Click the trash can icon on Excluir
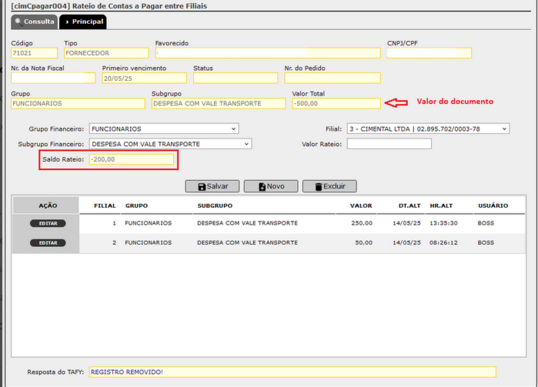This screenshot has width=538, height=387. point(319,187)
